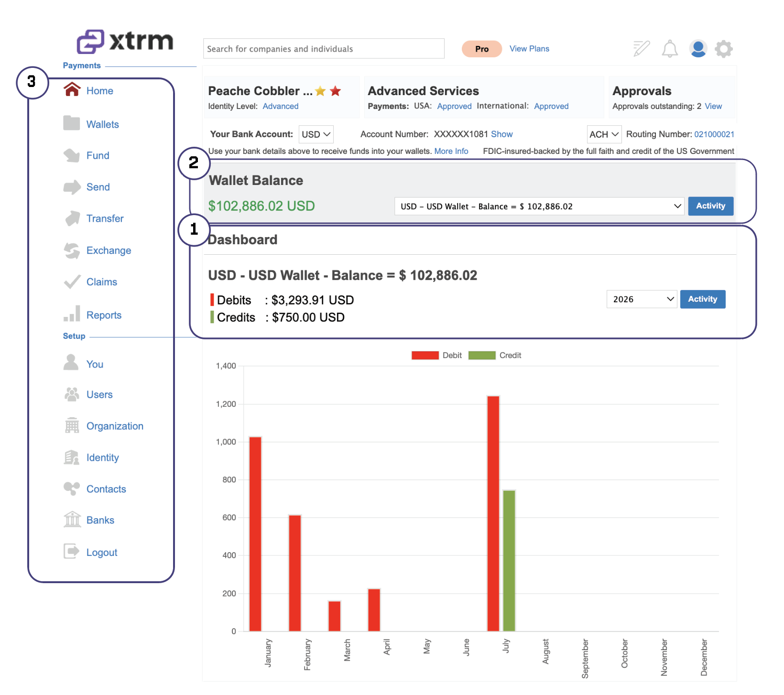Click the Home house icon

coord(72,89)
